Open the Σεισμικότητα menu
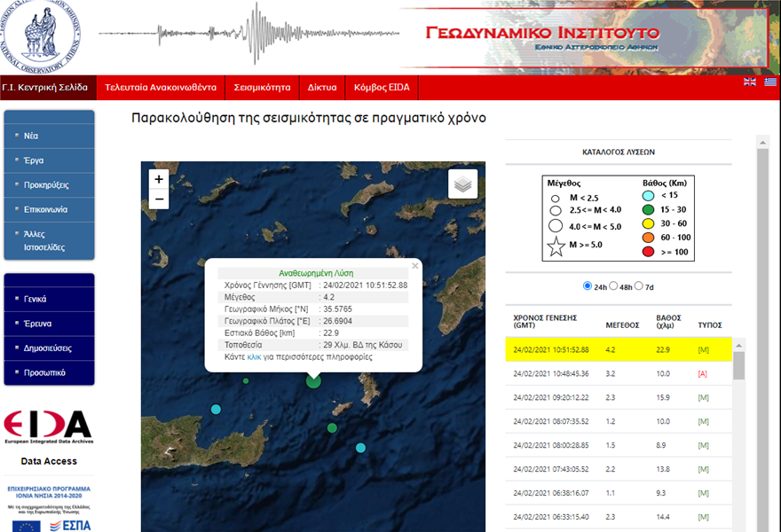Image resolution: width=781 pixels, height=532 pixels. coord(262,88)
